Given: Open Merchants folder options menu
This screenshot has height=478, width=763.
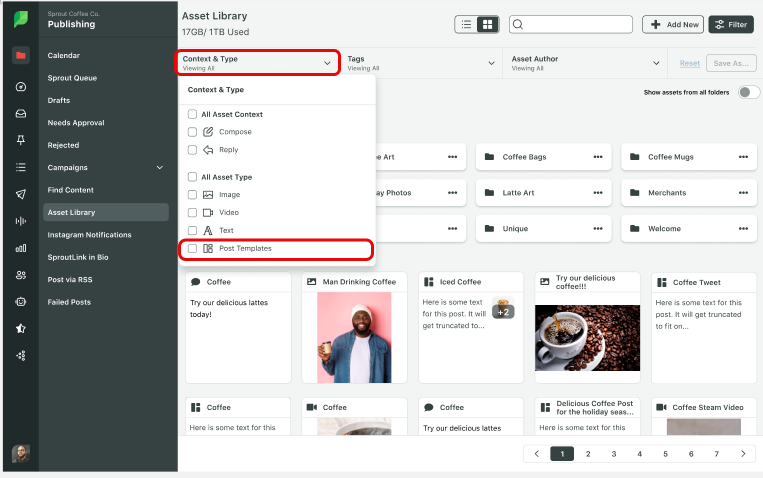Looking at the screenshot, I should [x=744, y=193].
